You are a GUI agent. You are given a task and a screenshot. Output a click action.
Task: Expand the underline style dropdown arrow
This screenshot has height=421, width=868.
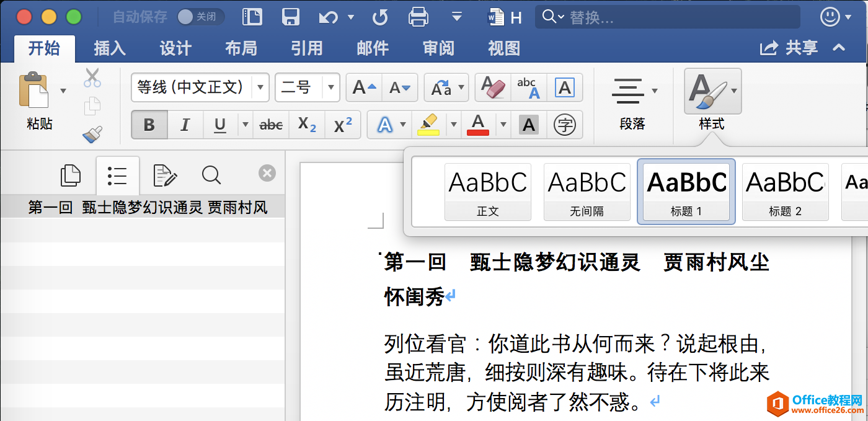[x=246, y=125]
